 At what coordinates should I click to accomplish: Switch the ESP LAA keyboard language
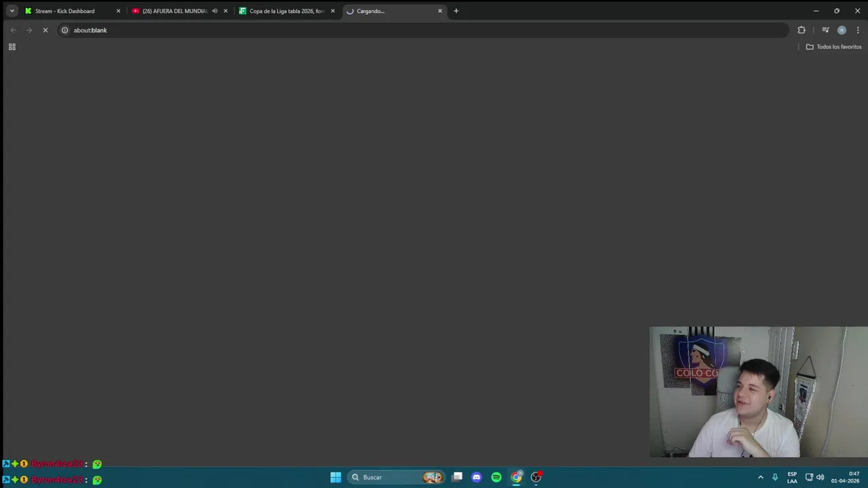(792, 477)
